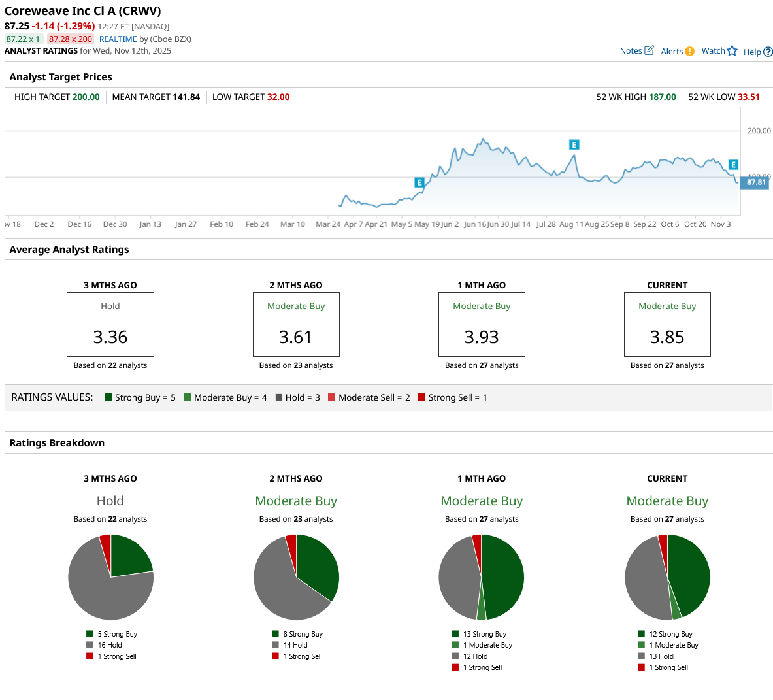Click the Analyst Target Prices section header
The image size is (773, 700).
pyautogui.click(x=61, y=77)
